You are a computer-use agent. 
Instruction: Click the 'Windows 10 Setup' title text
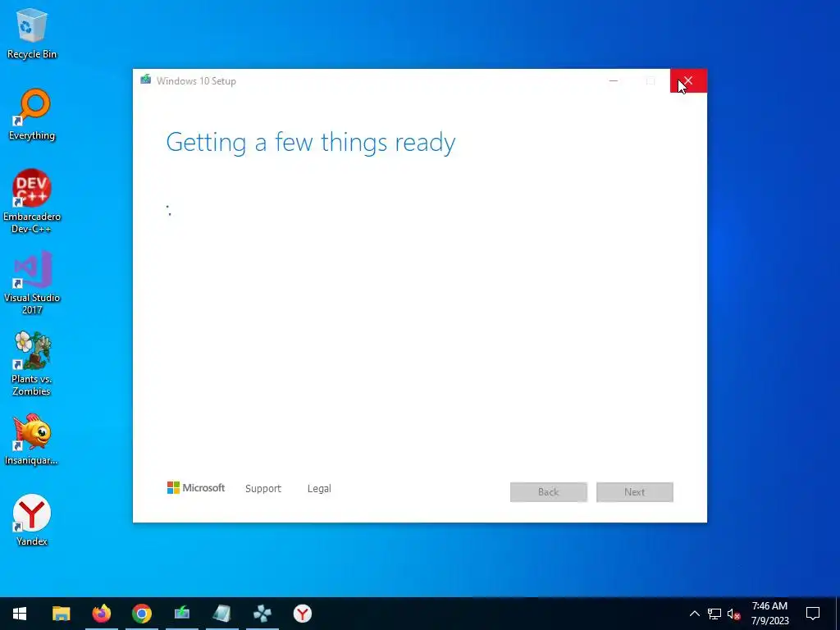pos(196,81)
